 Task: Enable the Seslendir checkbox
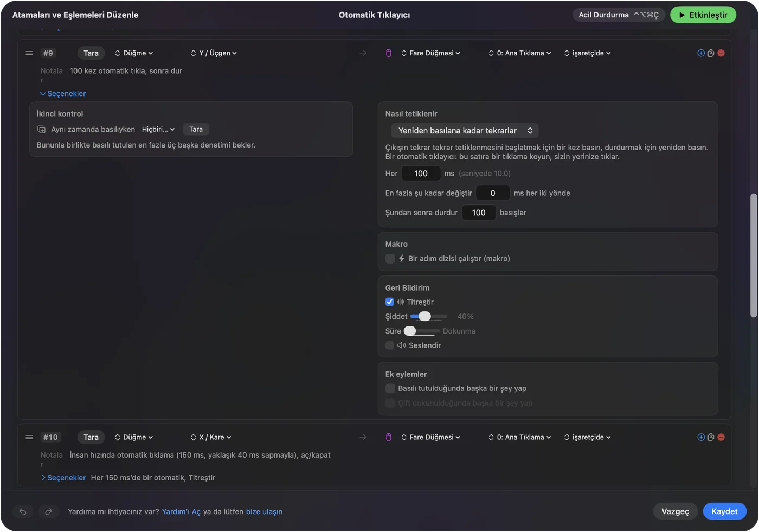390,345
